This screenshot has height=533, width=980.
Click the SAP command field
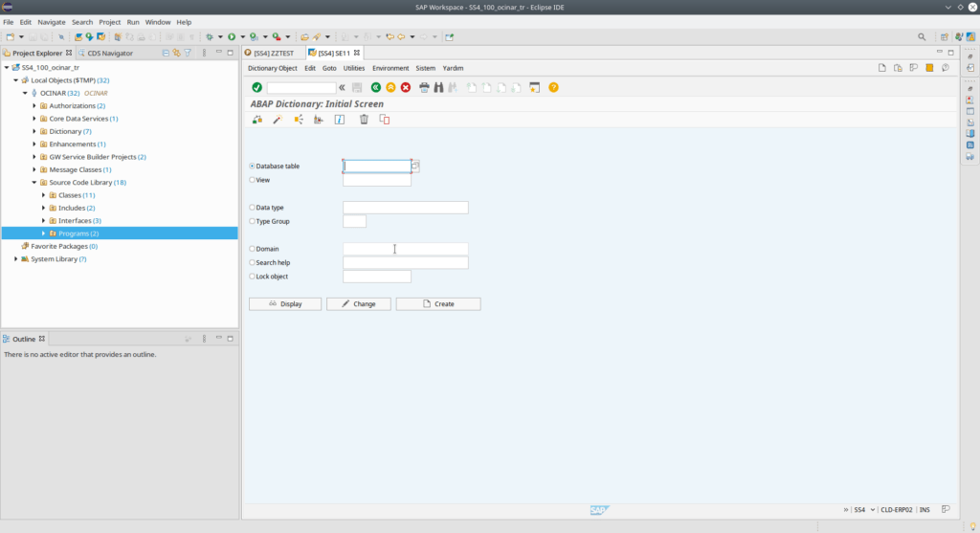[301, 87]
